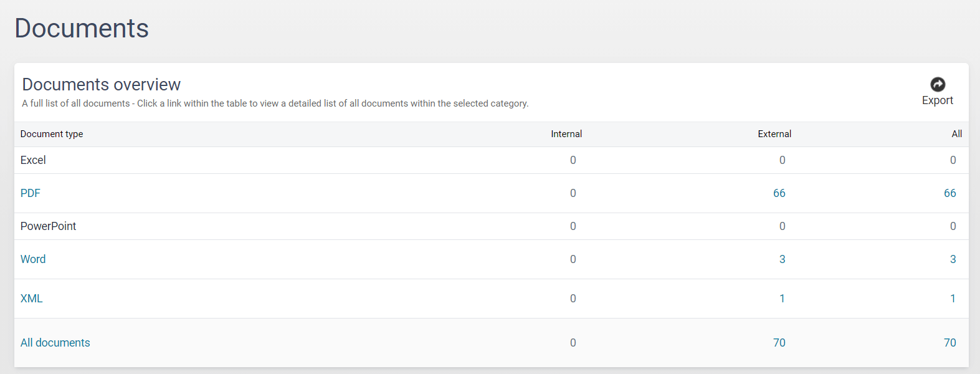Open the PDF document type link

coord(30,193)
